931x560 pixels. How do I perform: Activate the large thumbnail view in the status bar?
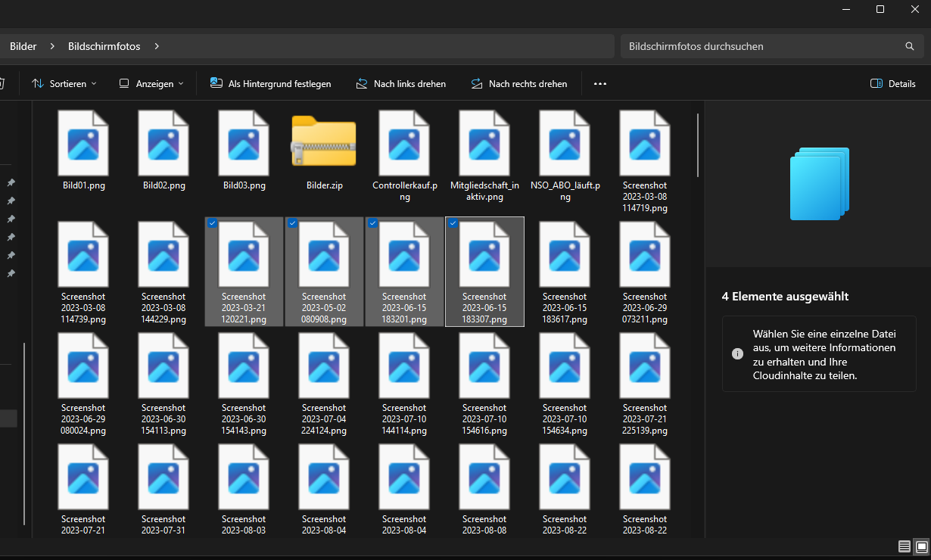921,546
